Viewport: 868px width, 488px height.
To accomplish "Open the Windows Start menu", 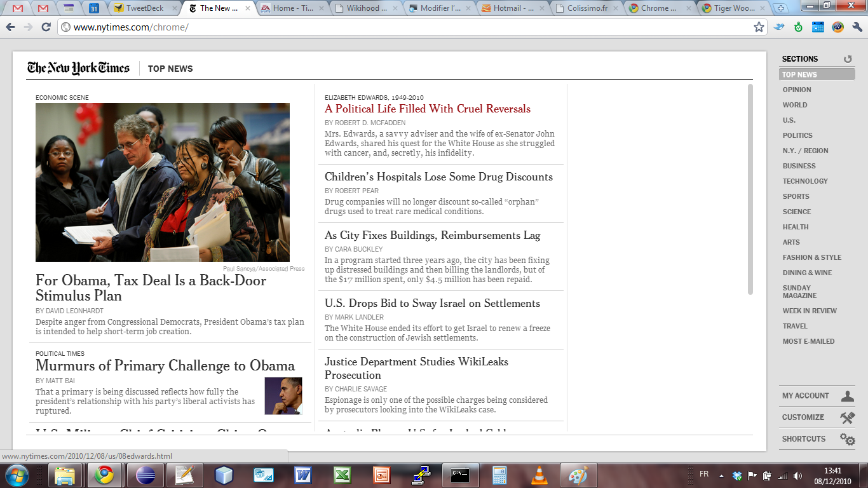I will (x=17, y=475).
